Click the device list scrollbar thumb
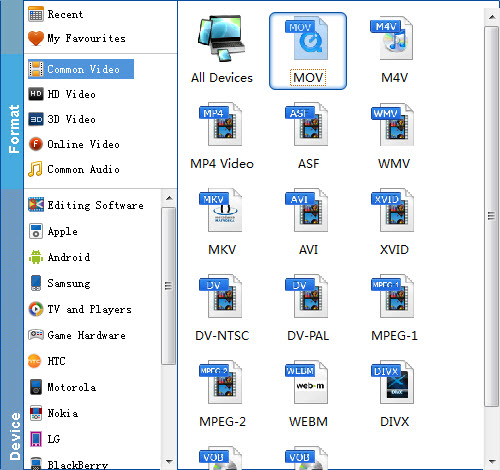Image resolution: width=500 pixels, height=470 pixels. 168,286
